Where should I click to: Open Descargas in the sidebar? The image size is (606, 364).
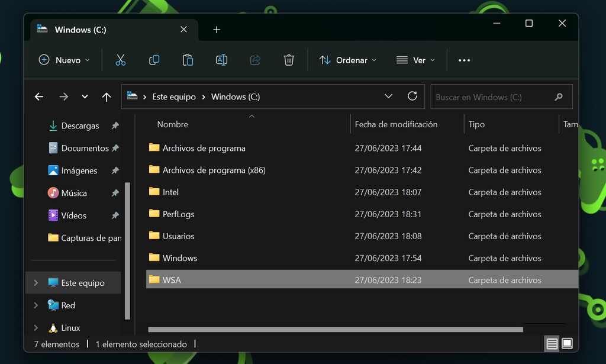pyautogui.click(x=80, y=125)
